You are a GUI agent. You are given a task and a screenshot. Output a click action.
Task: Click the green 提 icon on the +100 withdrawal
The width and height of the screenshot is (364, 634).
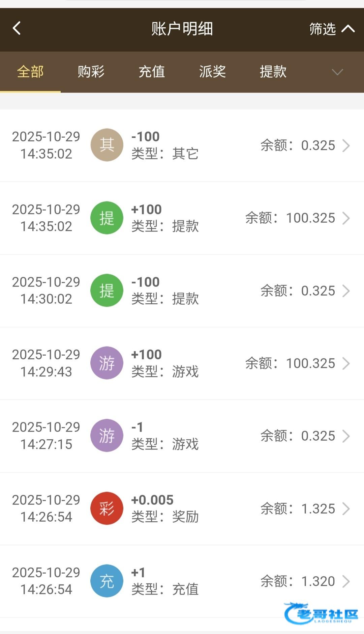click(x=107, y=218)
